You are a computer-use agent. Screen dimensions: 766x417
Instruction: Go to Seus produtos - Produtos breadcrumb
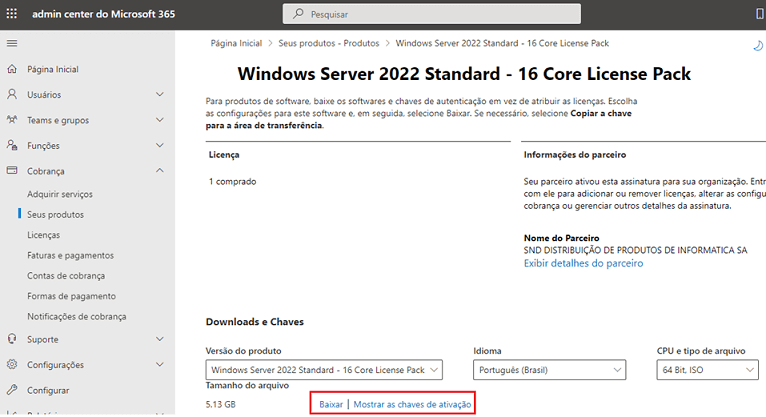click(329, 43)
